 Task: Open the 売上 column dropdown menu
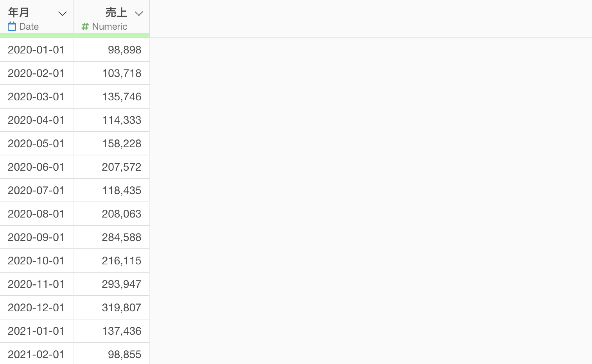pos(139,13)
